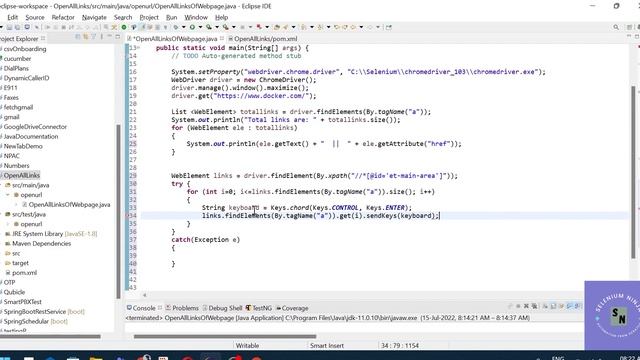The image size is (640, 360).
Task: Click the editor vertical scrollbar
Action: [633, 171]
